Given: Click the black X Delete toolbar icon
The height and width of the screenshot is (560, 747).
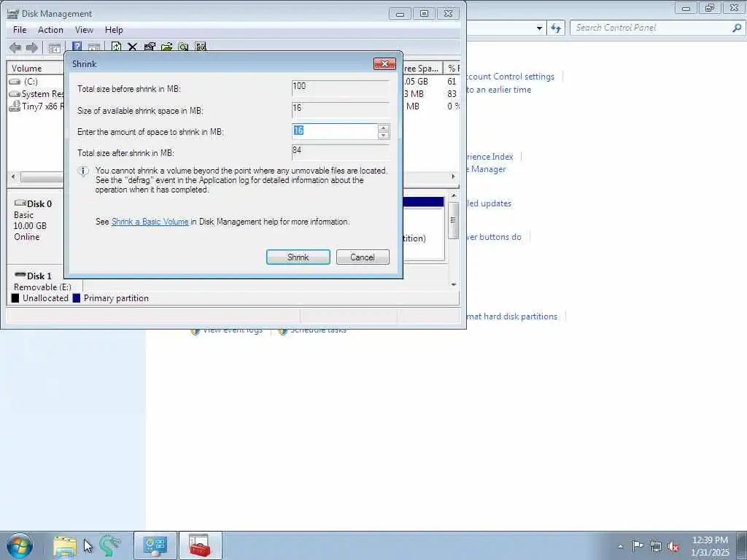Looking at the screenshot, I should point(133,47).
